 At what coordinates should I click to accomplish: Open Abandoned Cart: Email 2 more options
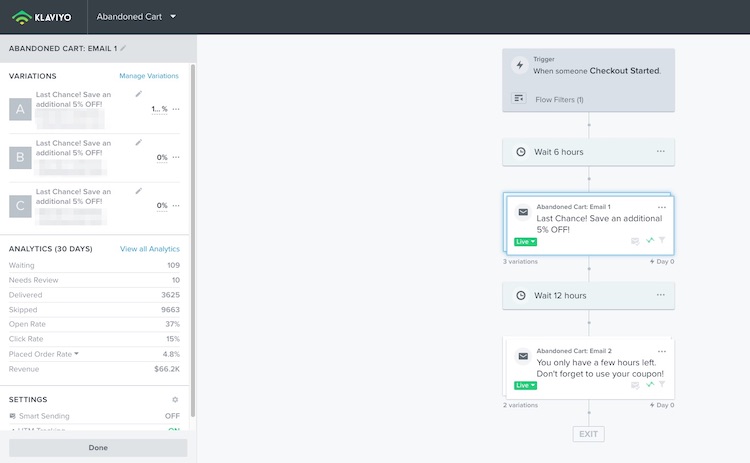(662, 351)
